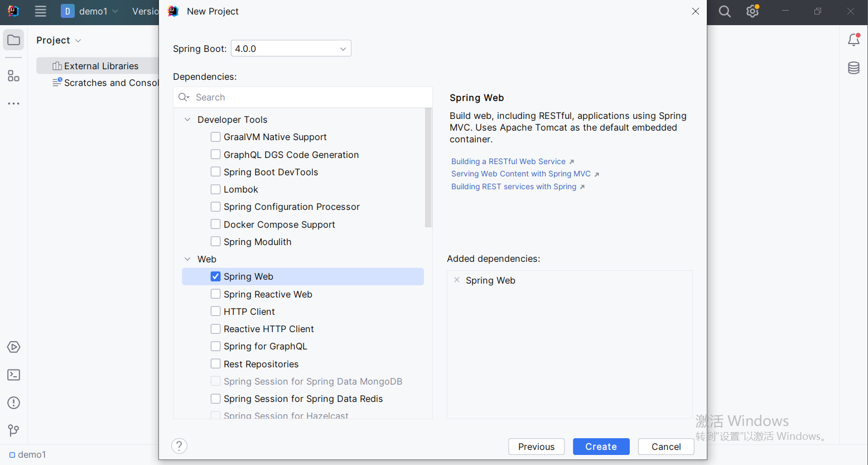This screenshot has height=465, width=868.
Task: Open IDE settings gear icon
Action: (753, 11)
